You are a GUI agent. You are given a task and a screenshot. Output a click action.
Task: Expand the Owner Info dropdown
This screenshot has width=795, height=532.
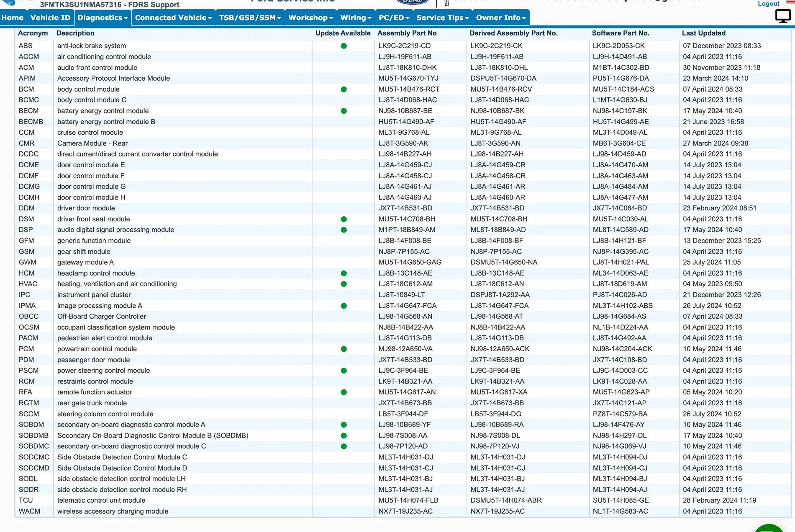click(x=501, y=18)
